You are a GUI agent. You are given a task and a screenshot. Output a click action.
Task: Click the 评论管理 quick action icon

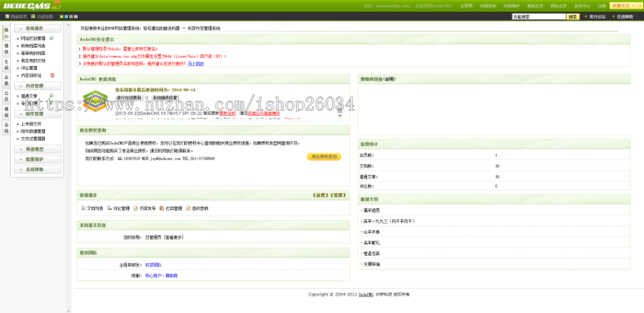(x=108, y=209)
